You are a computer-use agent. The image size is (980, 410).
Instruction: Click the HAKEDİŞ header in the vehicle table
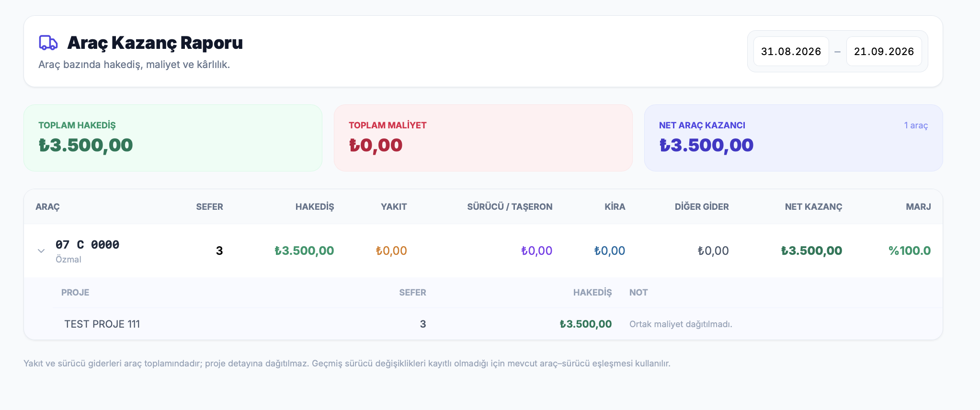315,207
